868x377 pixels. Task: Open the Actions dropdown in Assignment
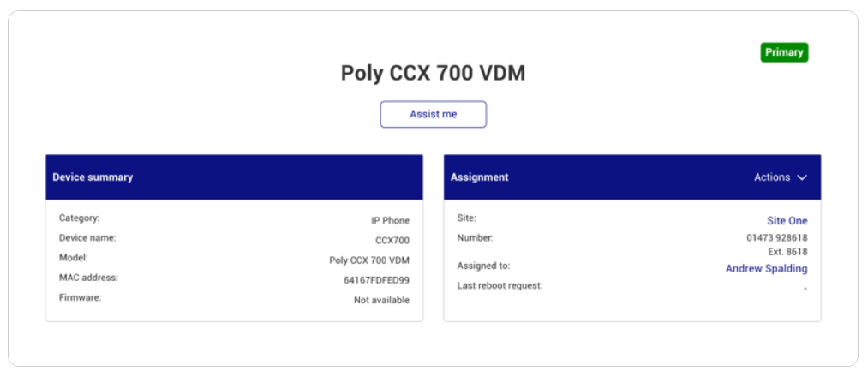(781, 177)
